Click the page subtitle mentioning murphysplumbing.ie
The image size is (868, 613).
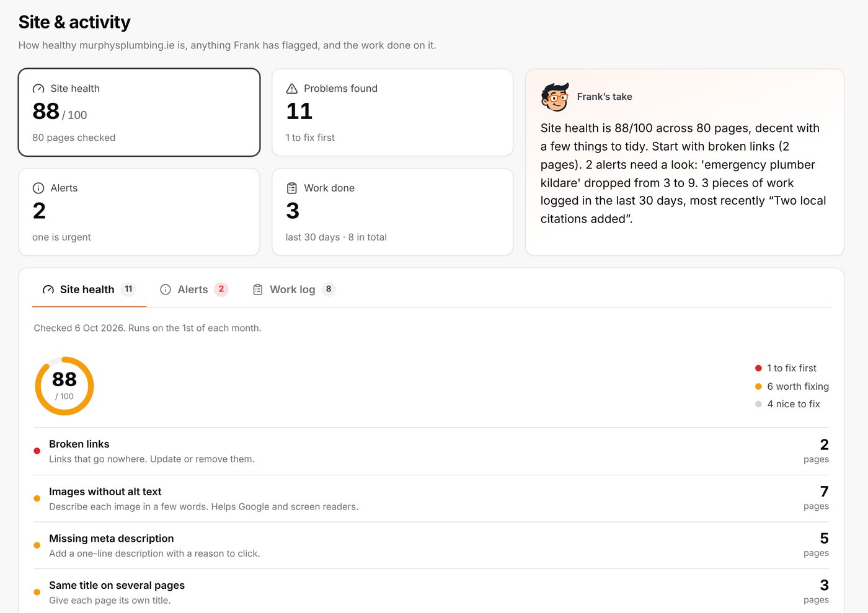coord(228,45)
